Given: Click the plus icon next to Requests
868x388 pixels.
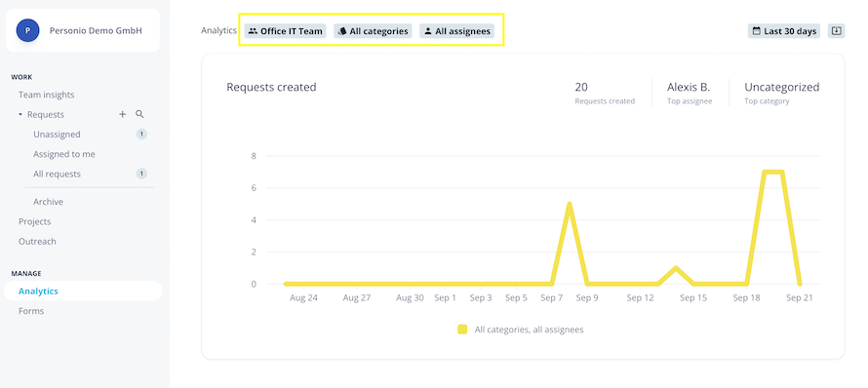Looking at the screenshot, I should coord(123,115).
